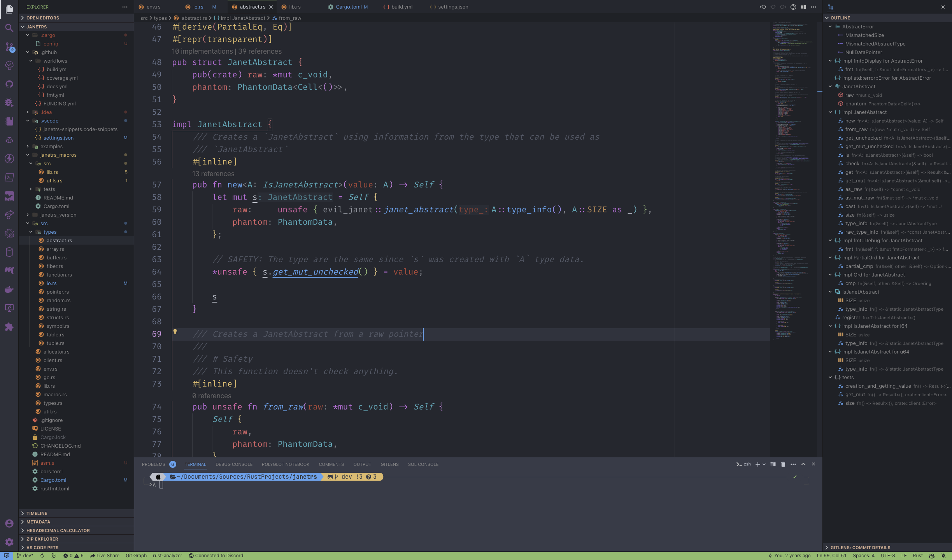Open the Source Control view icon

click(x=9, y=47)
